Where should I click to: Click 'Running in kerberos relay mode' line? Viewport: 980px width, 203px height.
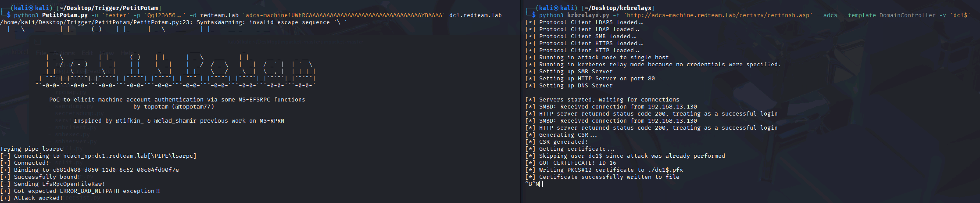[653, 65]
